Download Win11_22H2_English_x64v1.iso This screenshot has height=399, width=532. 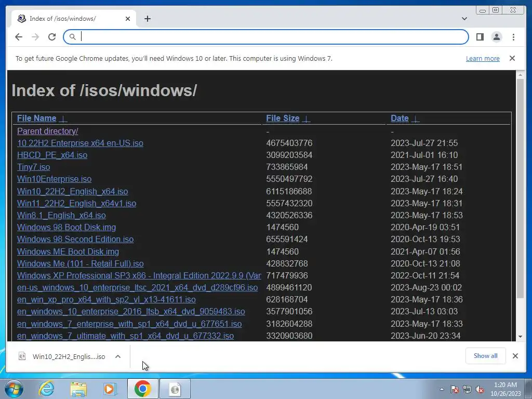tap(76, 203)
